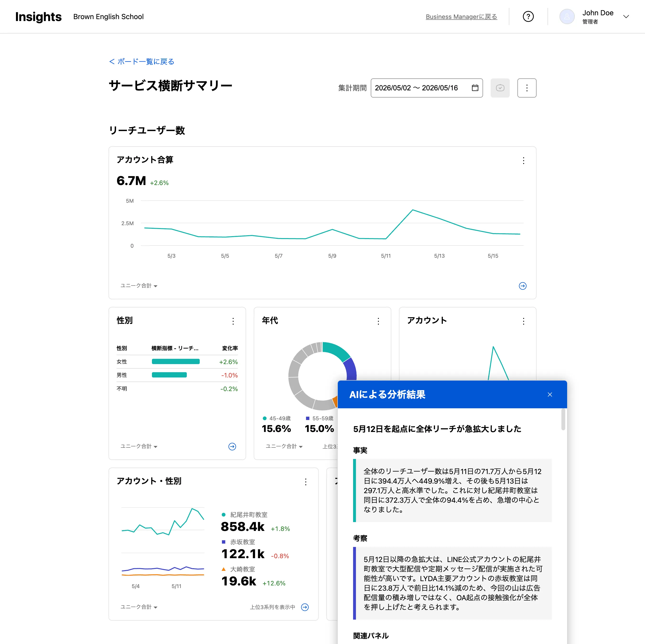Screen dimensions: 645x644
Task: Click AI headline 5月12日を起点に全体リーチが急拡大しました
Action: pyautogui.click(x=437, y=429)
